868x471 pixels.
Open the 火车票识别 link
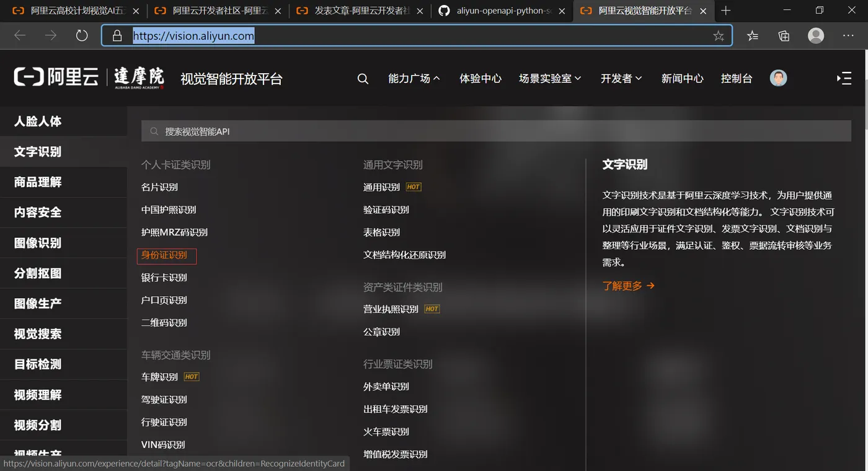coord(386,432)
